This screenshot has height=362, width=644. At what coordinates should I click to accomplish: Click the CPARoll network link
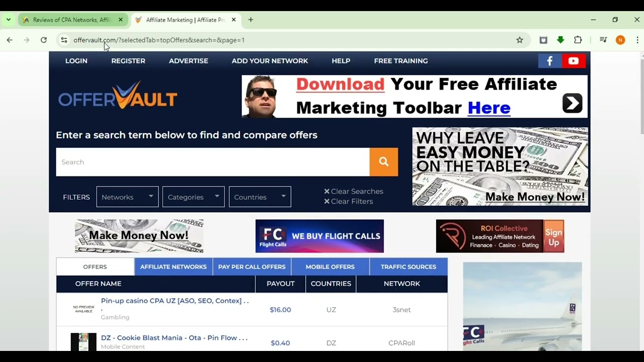pos(401,343)
